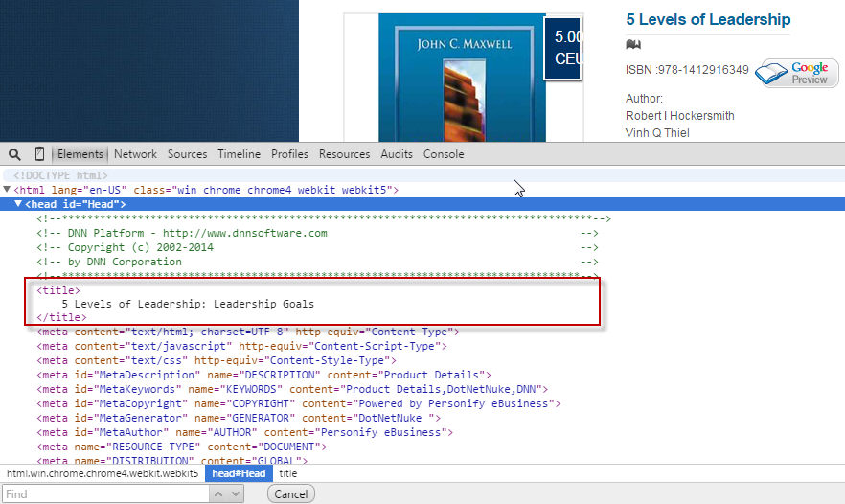Open the Resources tab
This screenshot has height=504, width=845.
coord(344,154)
